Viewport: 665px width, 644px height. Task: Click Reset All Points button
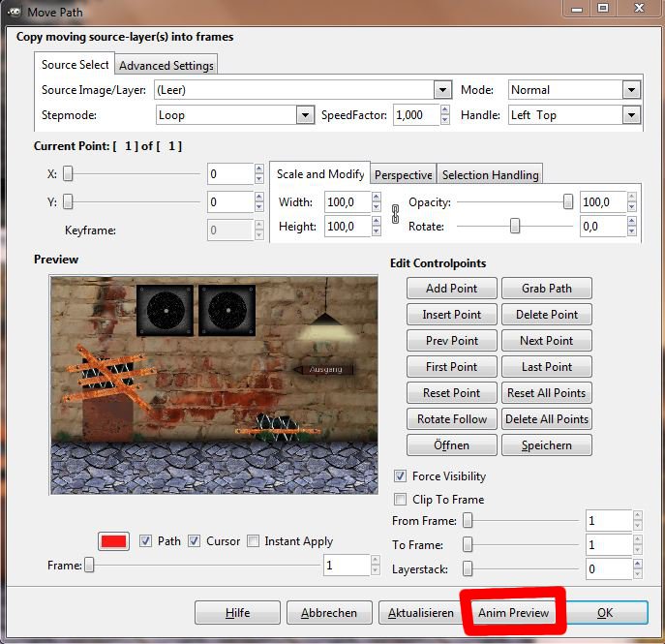pyautogui.click(x=547, y=393)
